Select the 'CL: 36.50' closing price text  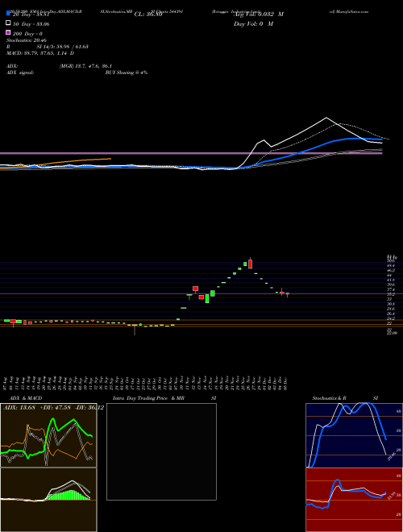[x=148, y=15]
